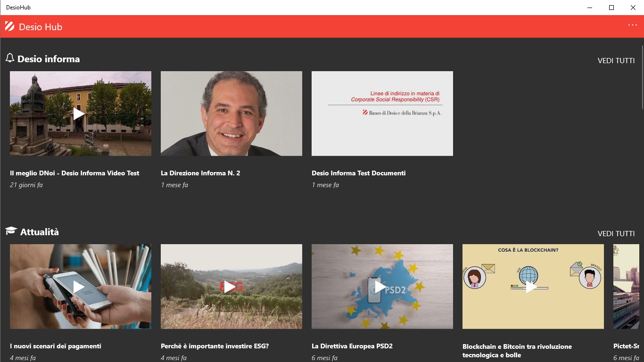Minimize the DesioHub window
Screen dimensions: 644x362
click(590, 8)
